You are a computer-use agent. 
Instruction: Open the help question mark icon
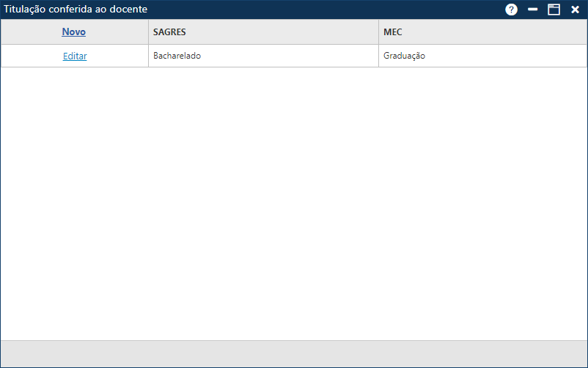[x=511, y=10]
